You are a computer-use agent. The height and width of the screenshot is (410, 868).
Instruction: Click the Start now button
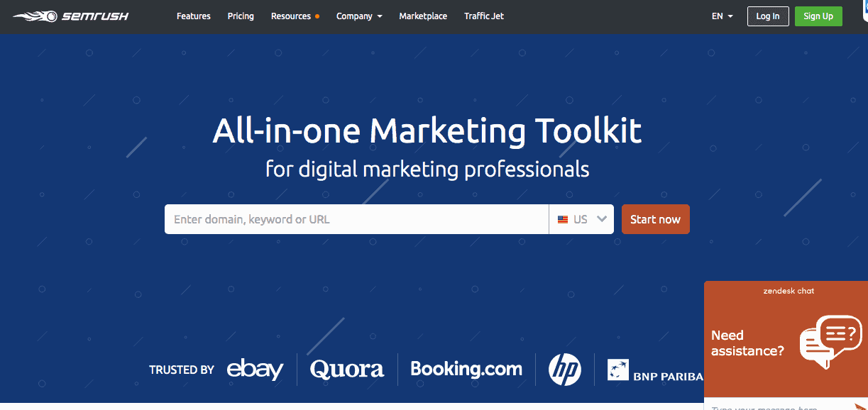(x=655, y=219)
